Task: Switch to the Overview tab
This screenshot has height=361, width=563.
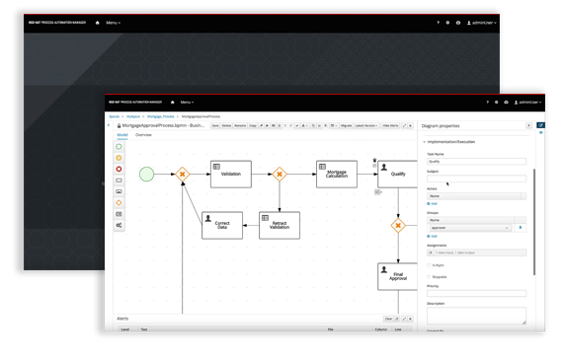Action: coord(143,135)
